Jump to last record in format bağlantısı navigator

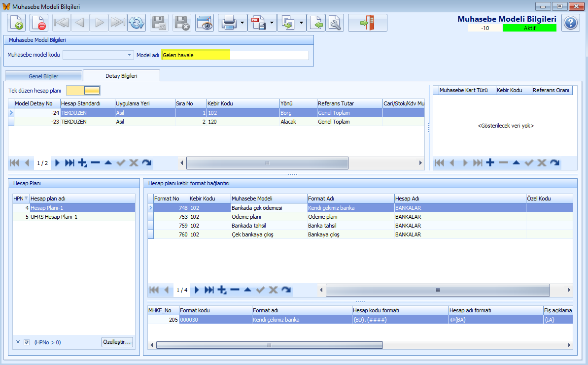pos(209,290)
